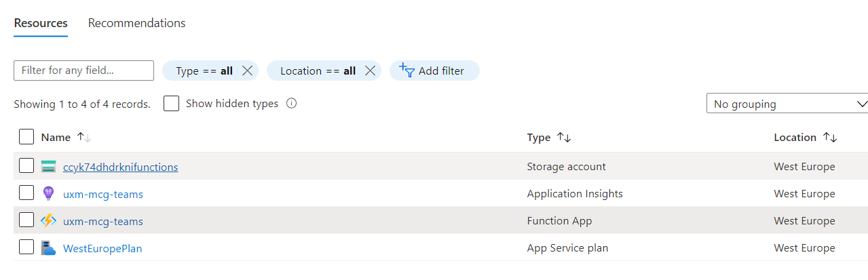Remove the Type filter with its X
868x280 pixels.
247,71
